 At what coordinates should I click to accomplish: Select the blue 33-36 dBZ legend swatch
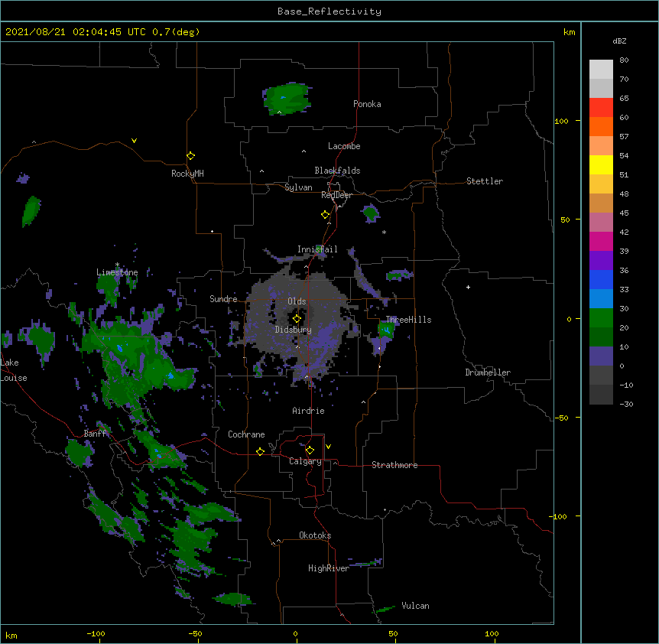point(601,279)
